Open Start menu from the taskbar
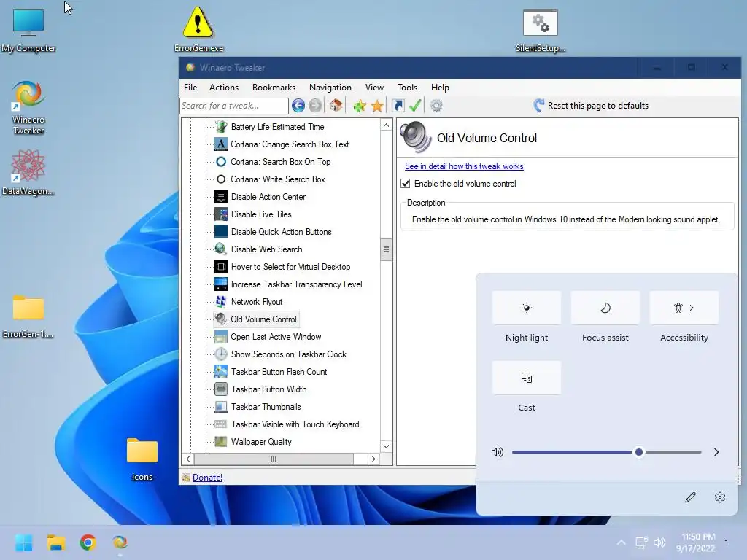This screenshot has height=560, width=747. (24, 542)
